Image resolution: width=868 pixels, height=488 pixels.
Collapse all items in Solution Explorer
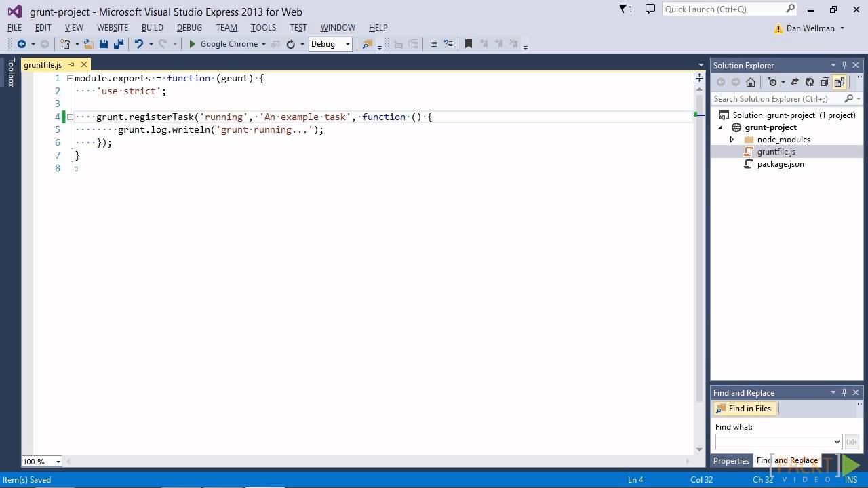(x=825, y=82)
